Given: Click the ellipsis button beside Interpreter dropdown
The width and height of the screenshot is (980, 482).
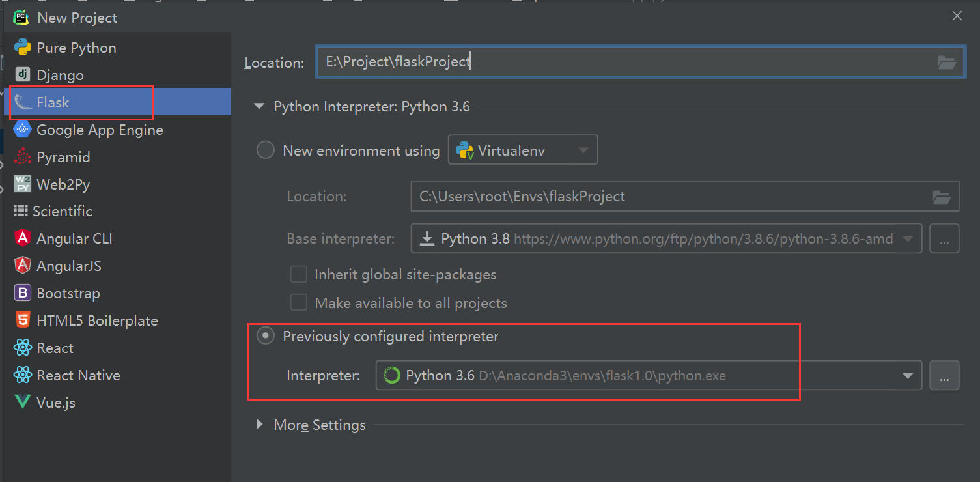Looking at the screenshot, I should (x=944, y=376).
